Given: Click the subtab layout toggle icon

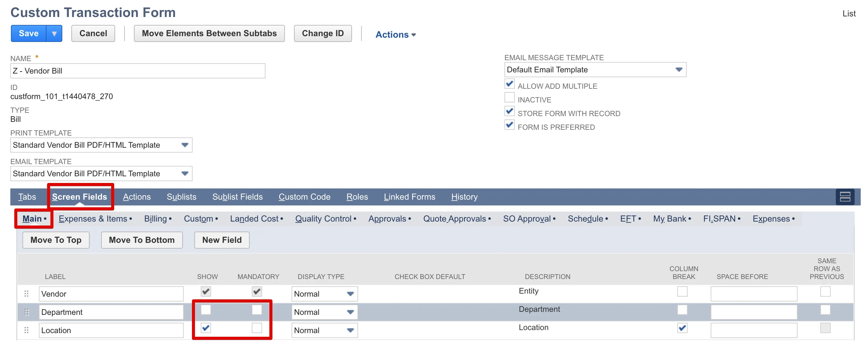Looking at the screenshot, I should 845,197.
